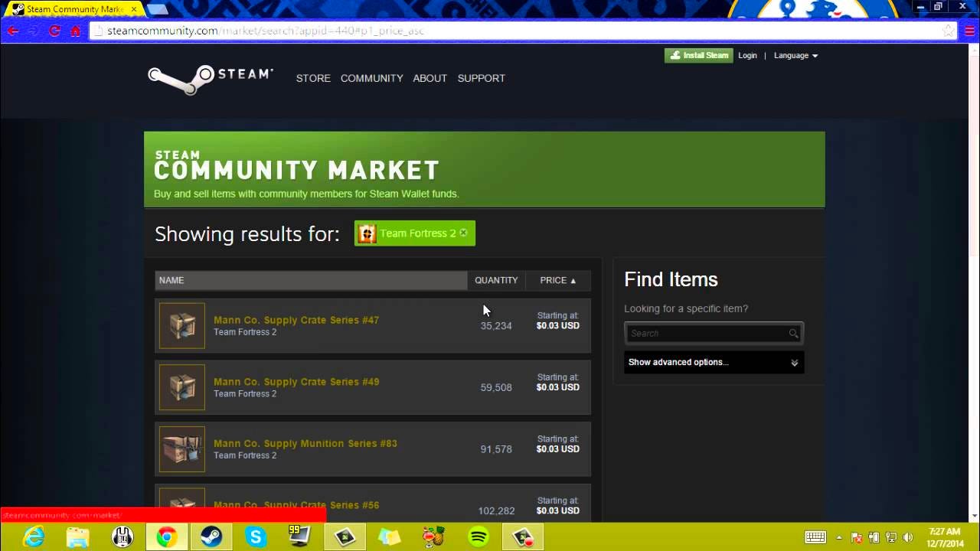Click the Team Fortress 2 filter tag
This screenshot has width=980, height=551.
414,233
